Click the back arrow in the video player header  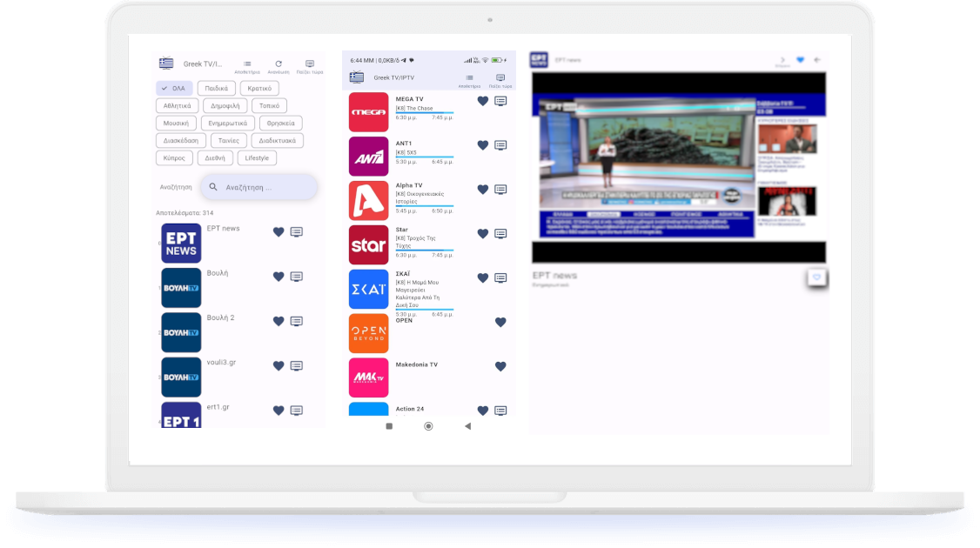818,60
